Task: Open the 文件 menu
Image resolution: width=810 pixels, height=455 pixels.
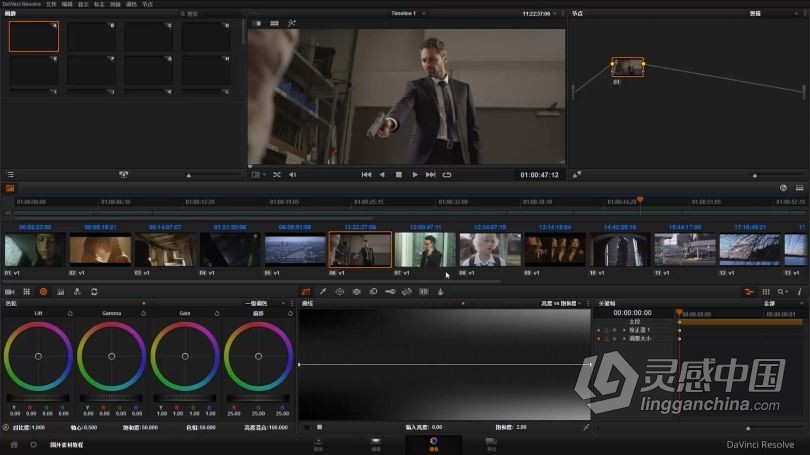Action: 51,4
